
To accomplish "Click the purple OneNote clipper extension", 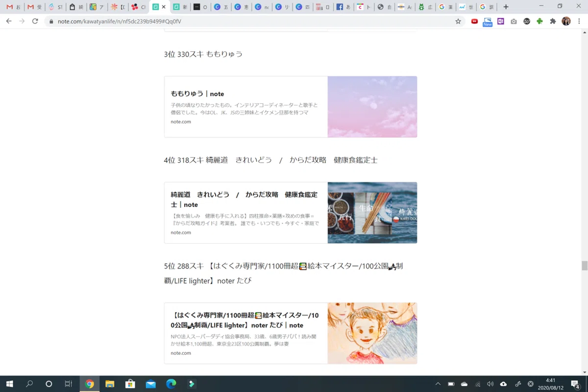I will click(x=500, y=21).
